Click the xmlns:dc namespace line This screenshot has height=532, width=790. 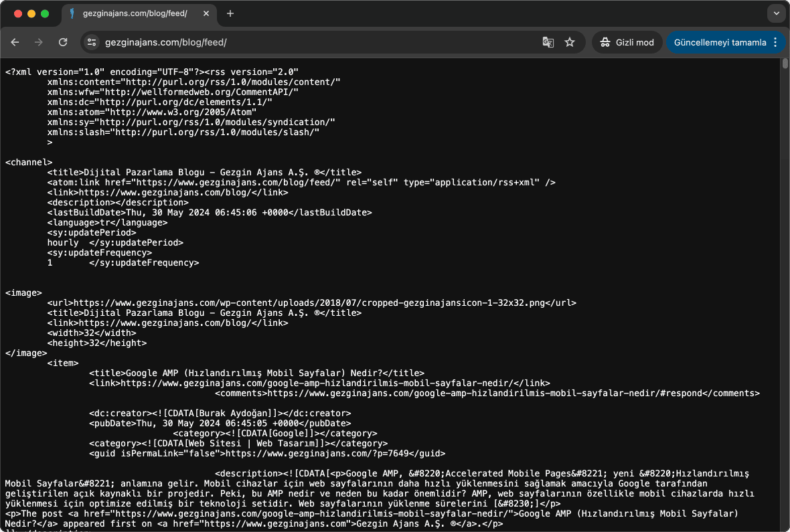[160, 102]
